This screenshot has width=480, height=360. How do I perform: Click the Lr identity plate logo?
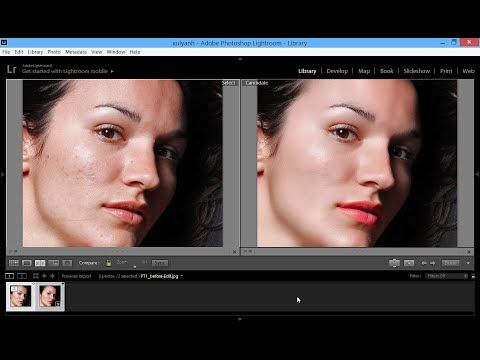tap(11, 69)
